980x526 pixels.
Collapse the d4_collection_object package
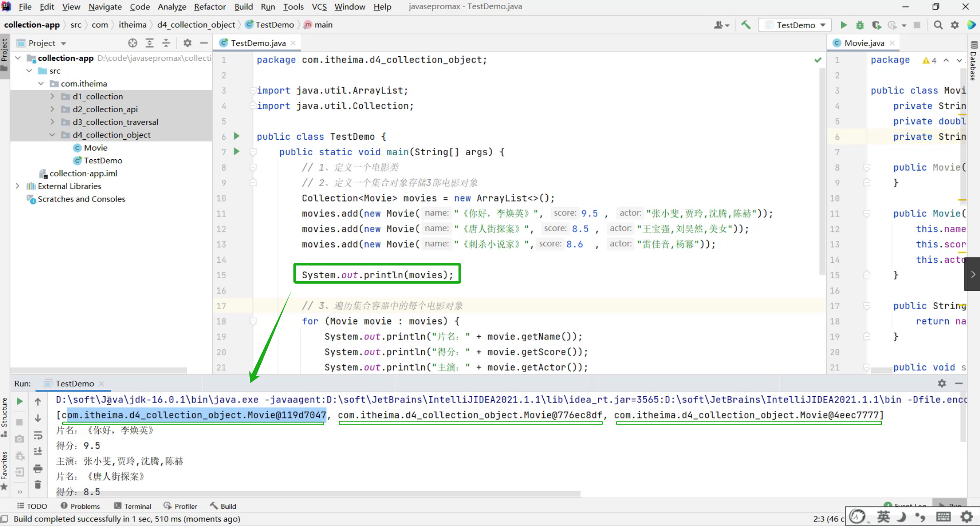(52, 135)
